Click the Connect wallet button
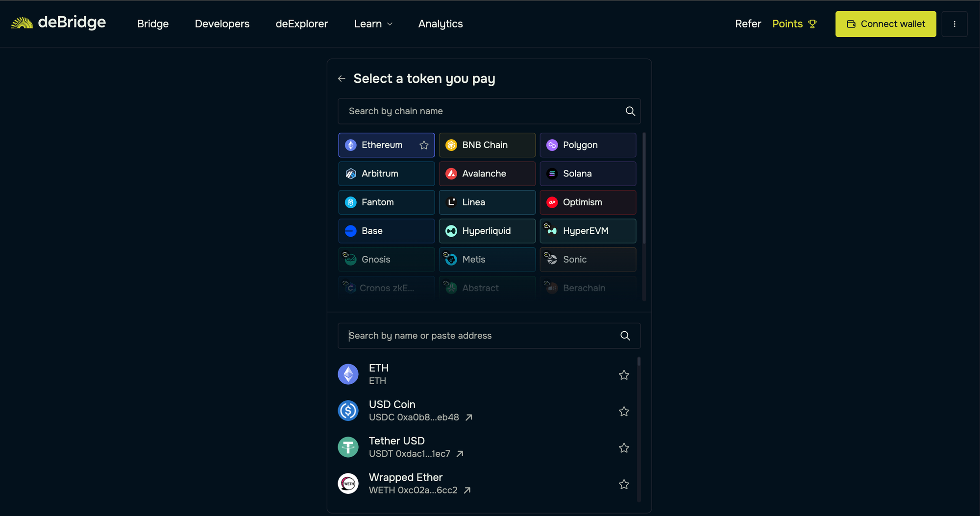 pos(885,24)
